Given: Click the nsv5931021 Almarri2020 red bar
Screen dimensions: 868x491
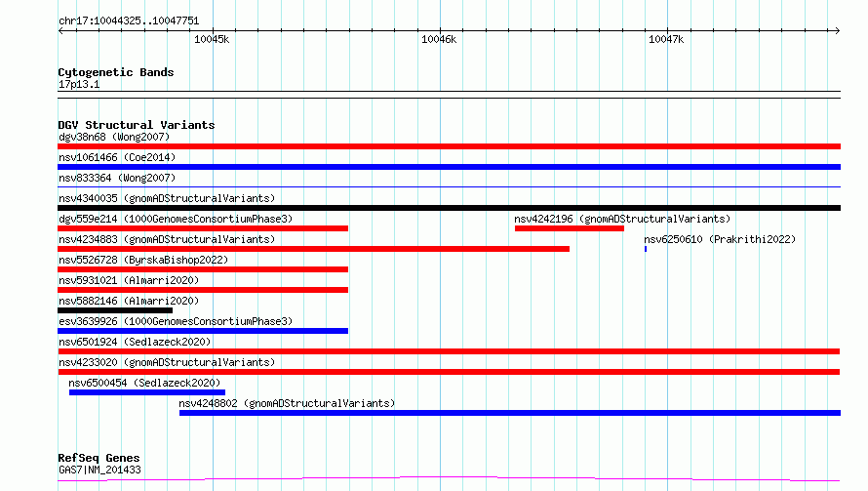Looking at the screenshot, I should click(203, 290).
